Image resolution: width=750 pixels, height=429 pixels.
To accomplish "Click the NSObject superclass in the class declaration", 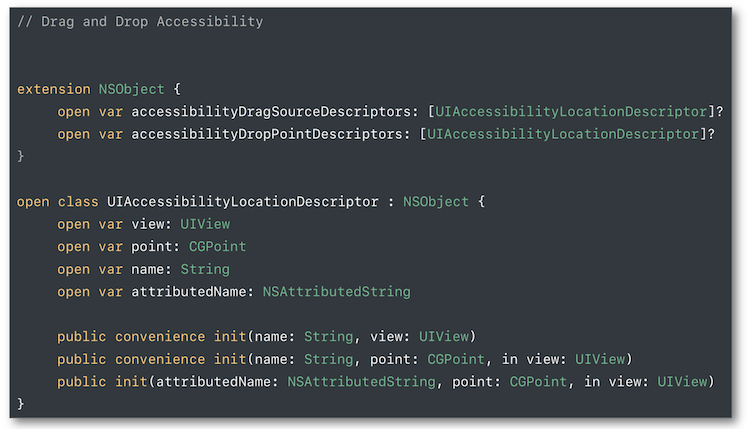I will (x=436, y=201).
